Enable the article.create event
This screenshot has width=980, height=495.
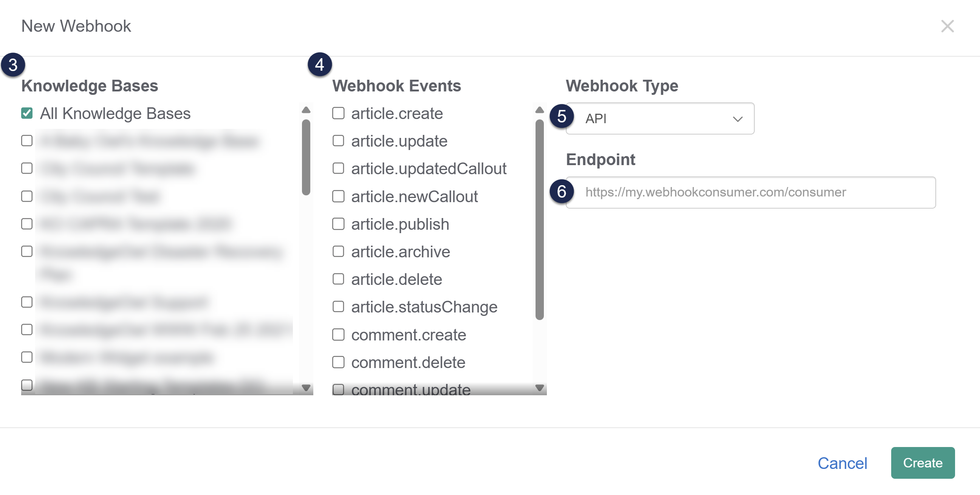[x=338, y=113]
